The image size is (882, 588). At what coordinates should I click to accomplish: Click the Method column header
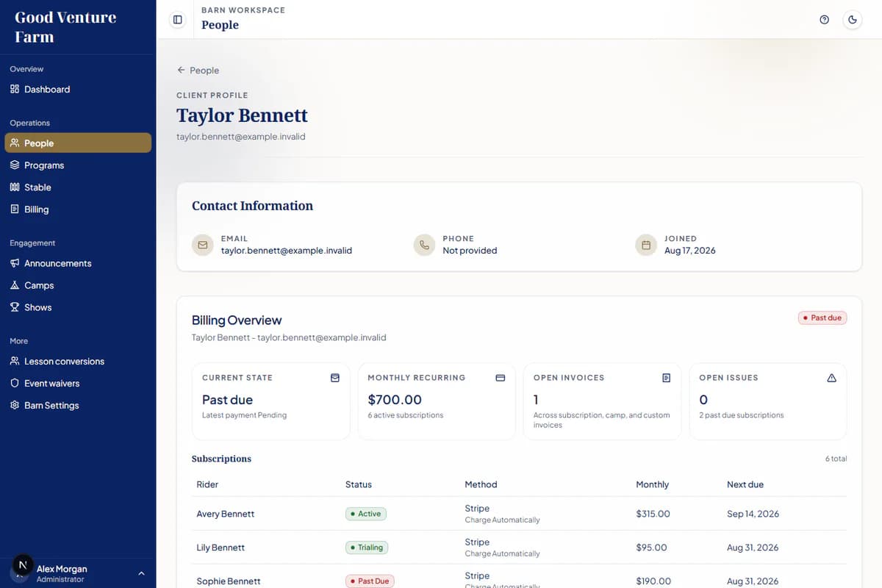pyautogui.click(x=481, y=484)
